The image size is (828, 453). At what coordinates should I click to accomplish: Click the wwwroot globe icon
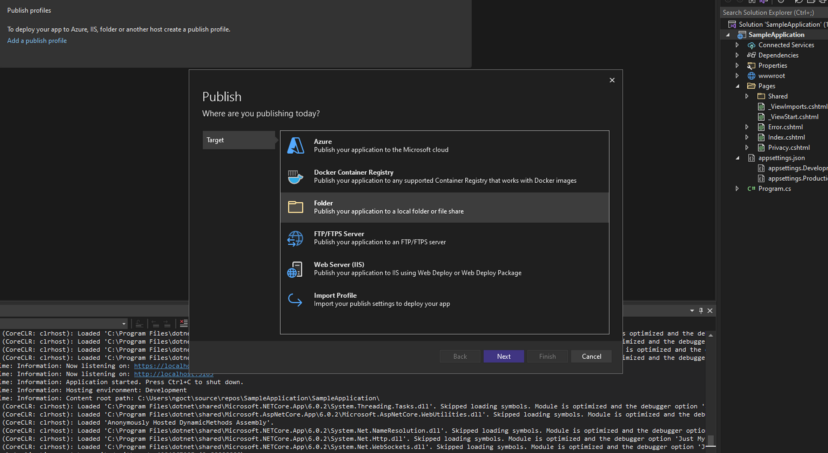pos(751,76)
